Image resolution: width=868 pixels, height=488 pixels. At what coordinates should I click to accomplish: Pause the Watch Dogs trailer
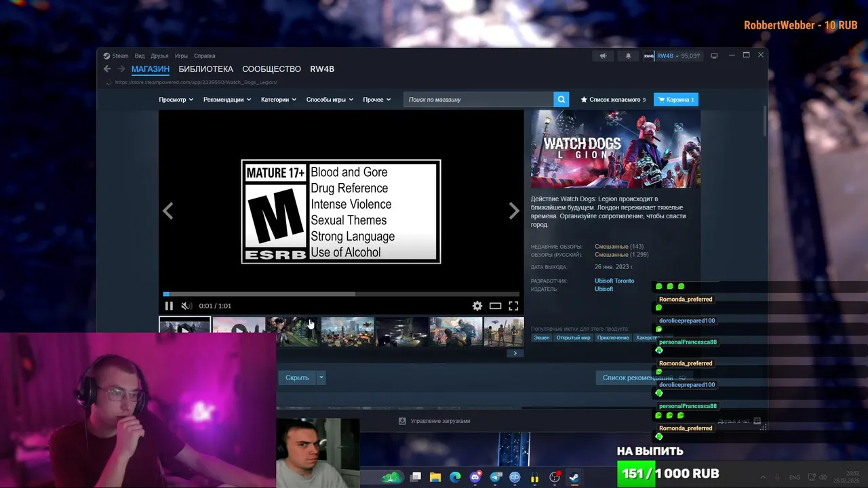pyautogui.click(x=169, y=306)
